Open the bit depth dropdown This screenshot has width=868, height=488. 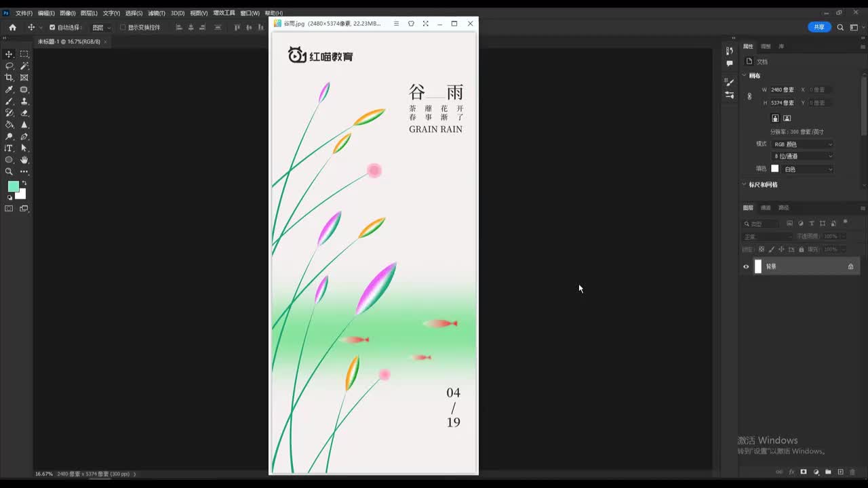pos(803,157)
